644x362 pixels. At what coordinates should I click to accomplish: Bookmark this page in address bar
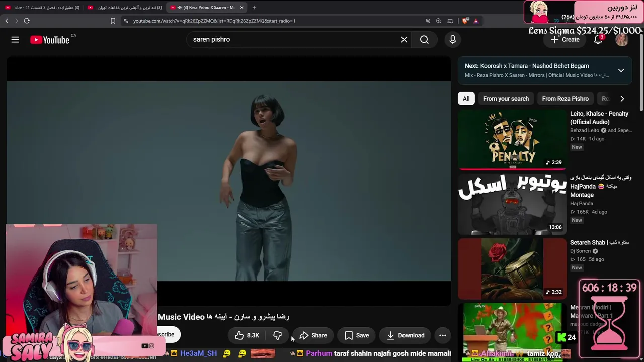point(113,21)
